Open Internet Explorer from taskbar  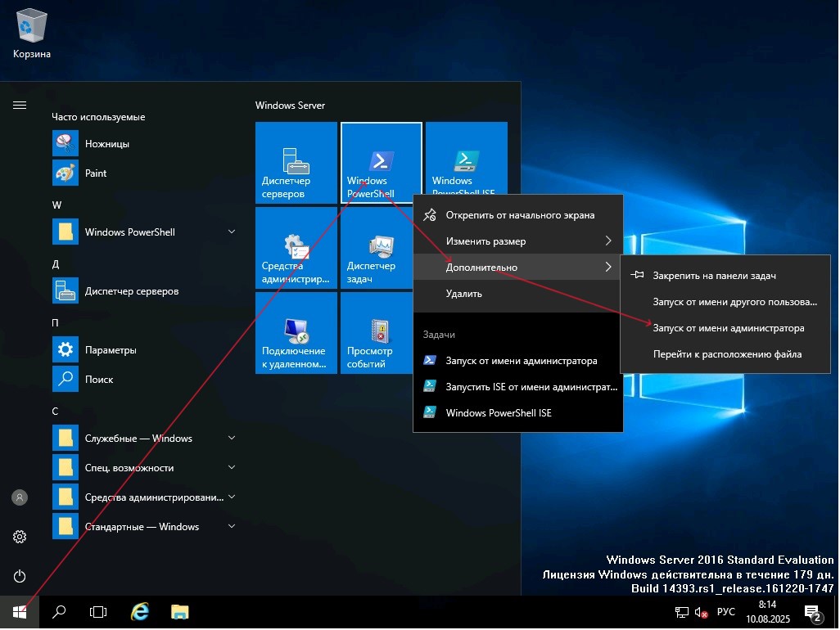[x=141, y=611]
